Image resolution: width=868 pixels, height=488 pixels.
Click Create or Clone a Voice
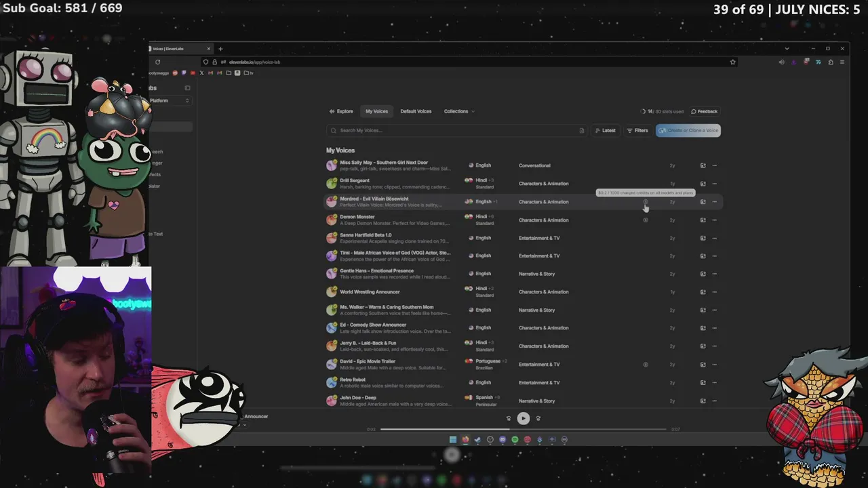688,130
